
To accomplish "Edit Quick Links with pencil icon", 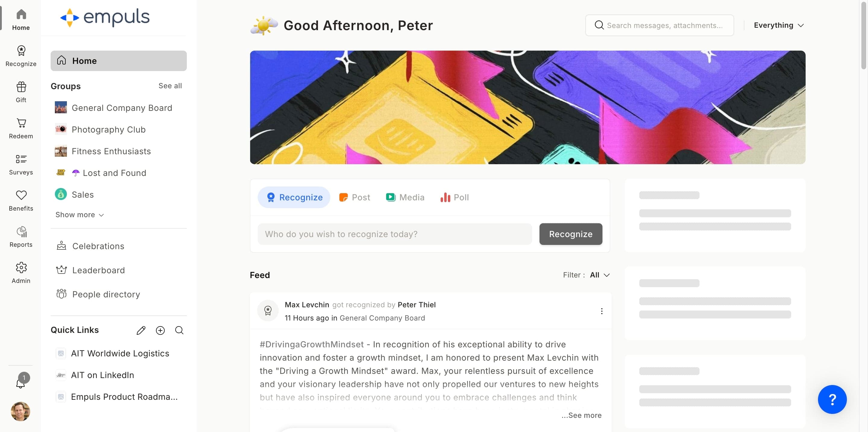I will pos(141,330).
